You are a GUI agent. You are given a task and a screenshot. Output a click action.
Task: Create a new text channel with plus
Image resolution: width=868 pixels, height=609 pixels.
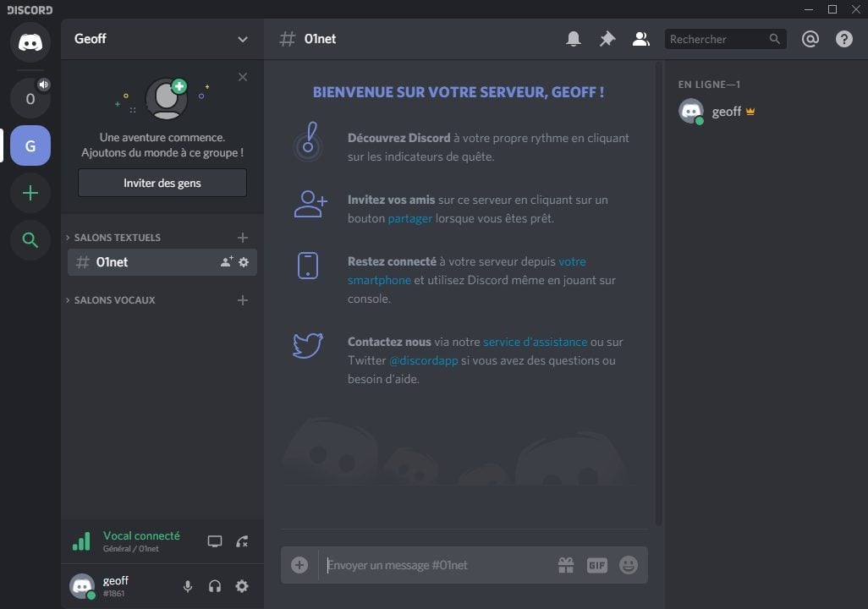pos(243,238)
